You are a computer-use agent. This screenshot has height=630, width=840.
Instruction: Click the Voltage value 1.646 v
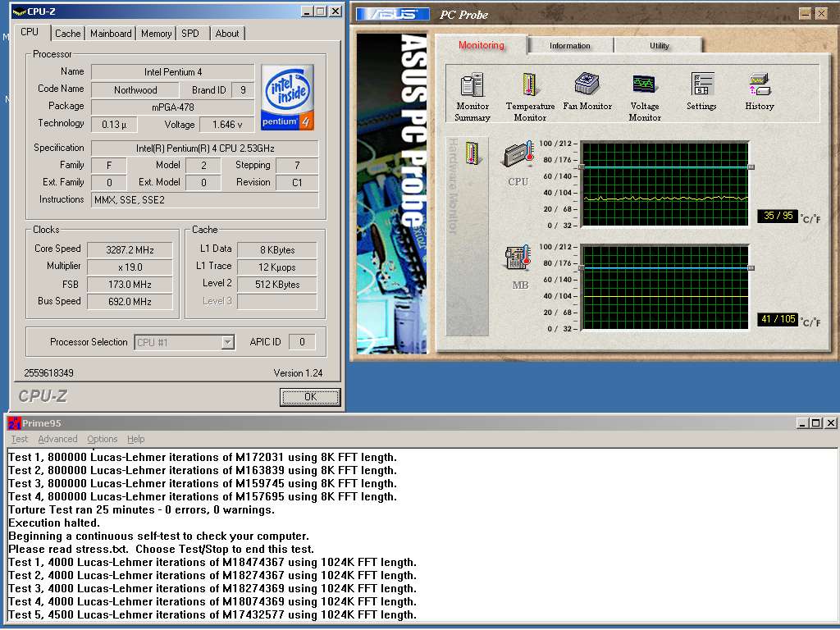pyautogui.click(x=227, y=125)
